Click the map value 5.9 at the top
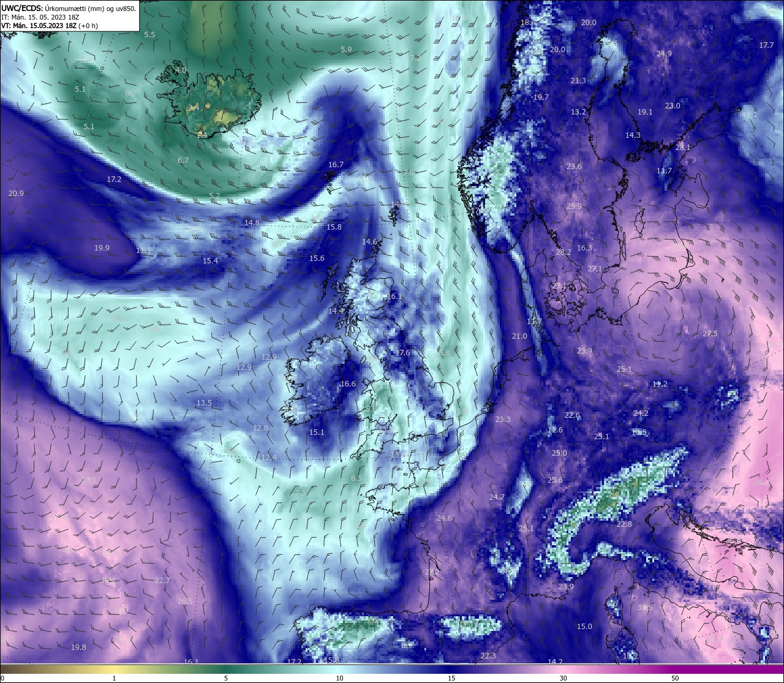 (346, 50)
